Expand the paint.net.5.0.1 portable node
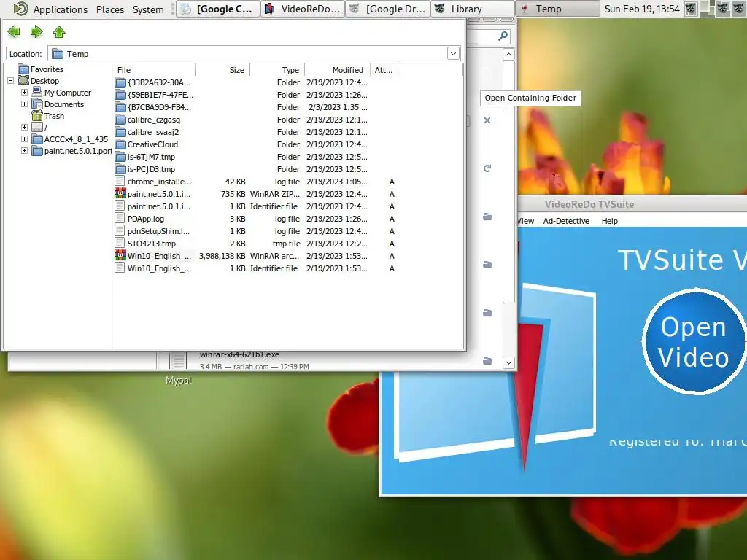 (24, 150)
